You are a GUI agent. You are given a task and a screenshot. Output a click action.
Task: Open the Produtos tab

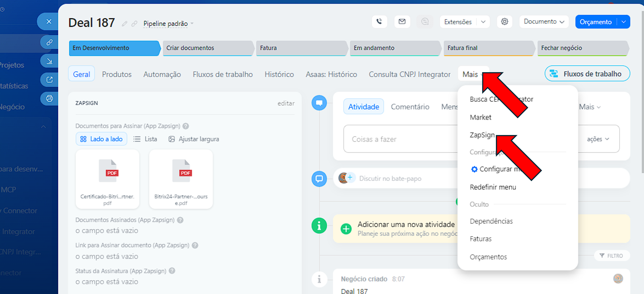[x=116, y=74]
